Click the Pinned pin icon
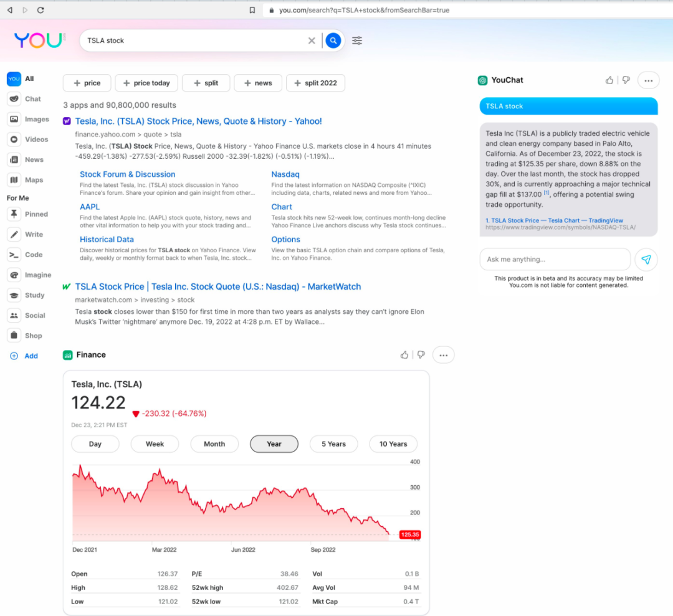673x616 pixels. click(x=14, y=214)
